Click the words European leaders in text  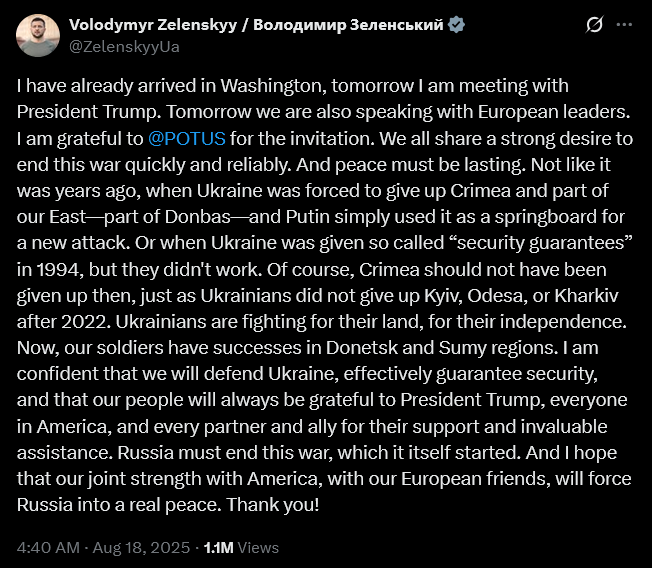pyautogui.click(x=553, y=112)
